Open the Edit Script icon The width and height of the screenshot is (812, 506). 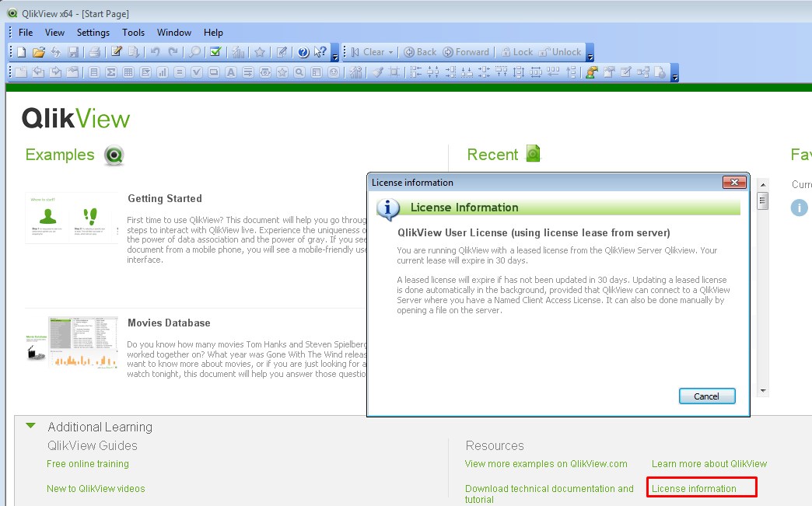117,52
